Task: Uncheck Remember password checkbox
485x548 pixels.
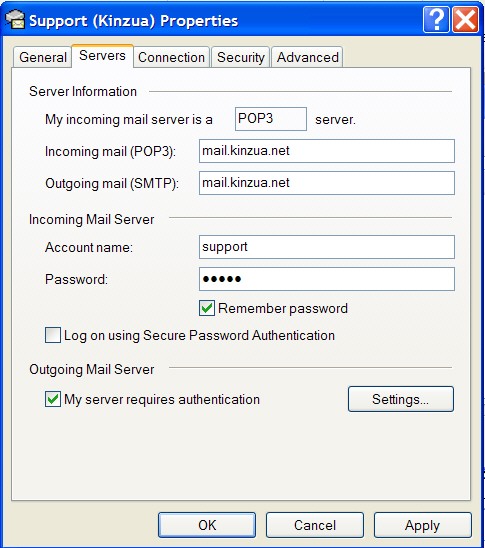Action: click(x=207, y=308)
